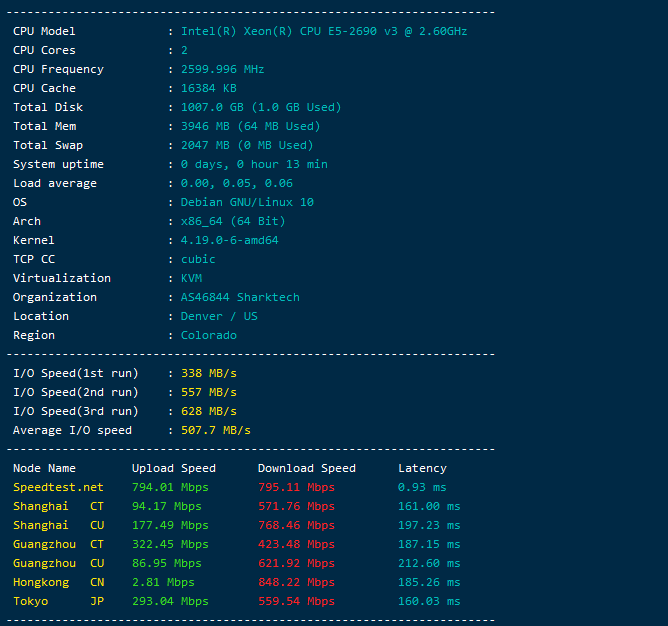Click the Guangzhou CT latency 187.15 ms
The height and width of the screenshot is (626, 668).
(429, 544)
